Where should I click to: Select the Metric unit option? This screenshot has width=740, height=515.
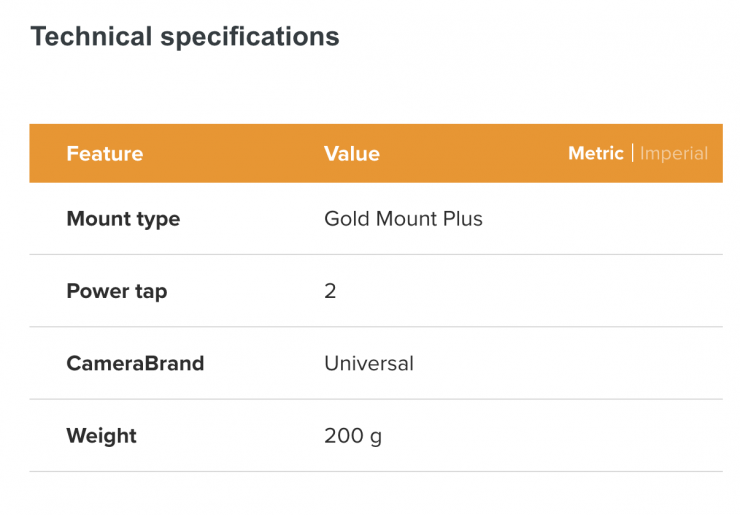pyautogui.click(x=596, y=153)
